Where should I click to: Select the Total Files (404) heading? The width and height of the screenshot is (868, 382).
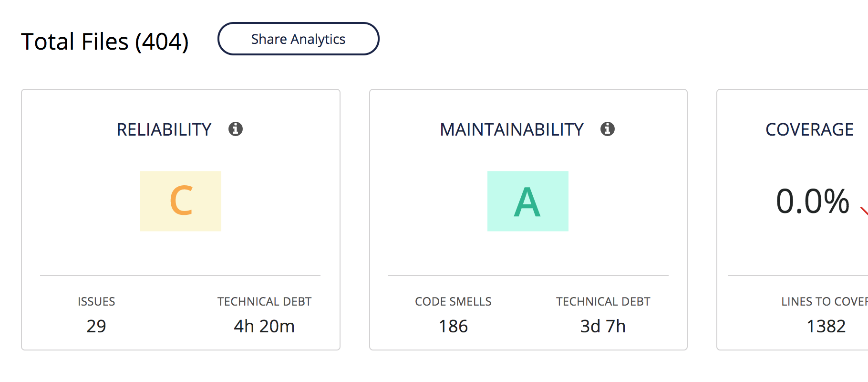click(105, 42)
